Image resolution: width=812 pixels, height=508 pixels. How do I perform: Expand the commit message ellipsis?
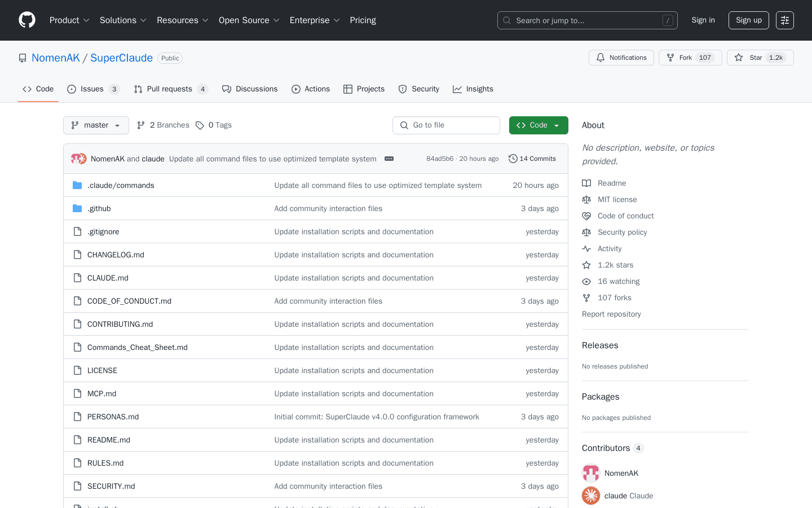pyautogui.click(x=389, y=159)
